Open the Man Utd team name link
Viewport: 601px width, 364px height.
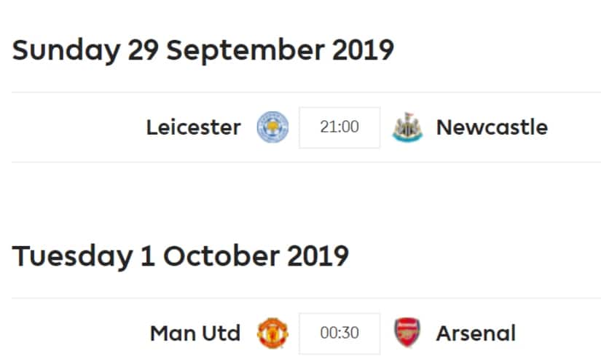pyautogui.click(x=195, y=333)
